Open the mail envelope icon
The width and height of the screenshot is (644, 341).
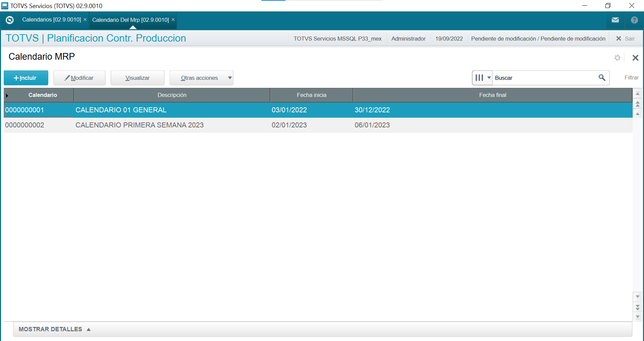[615, 20]
